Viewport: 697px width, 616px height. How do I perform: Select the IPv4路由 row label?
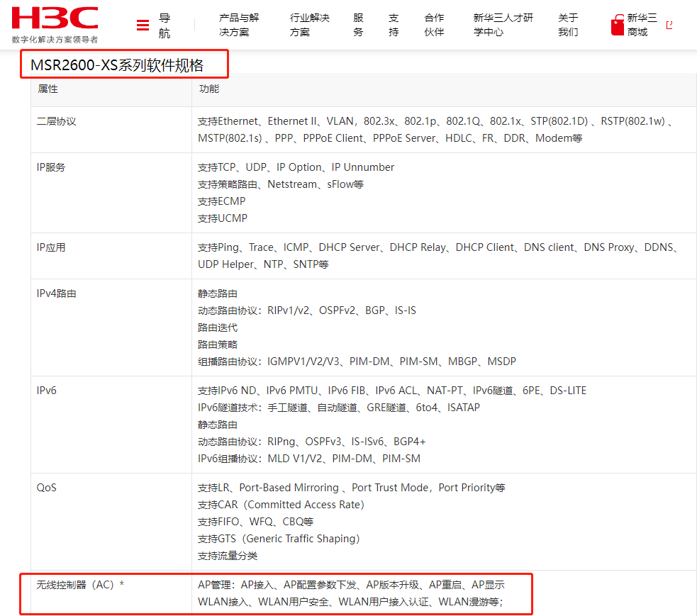(57, 293)
